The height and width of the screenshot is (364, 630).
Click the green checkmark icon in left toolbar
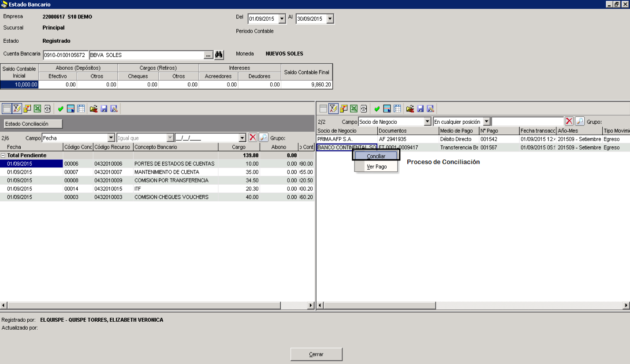(60, 108)
